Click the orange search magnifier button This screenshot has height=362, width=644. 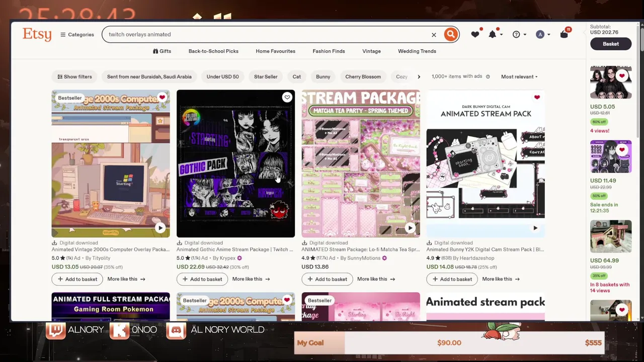pos(451,34)
